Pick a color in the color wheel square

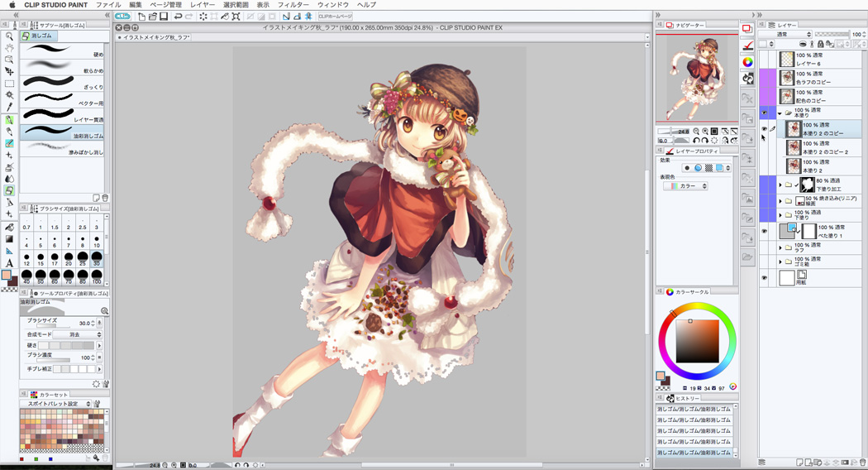(697, 341)
